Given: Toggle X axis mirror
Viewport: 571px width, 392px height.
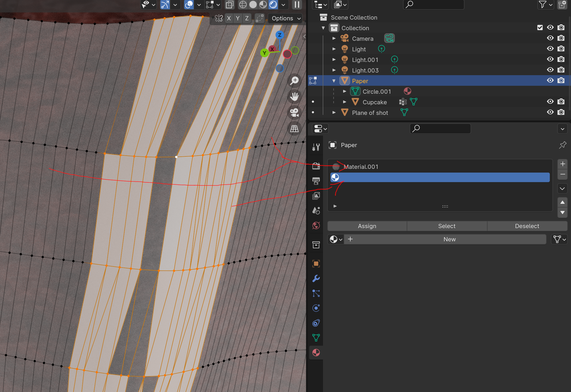Looking at the screenshot, I should point(229,18).
